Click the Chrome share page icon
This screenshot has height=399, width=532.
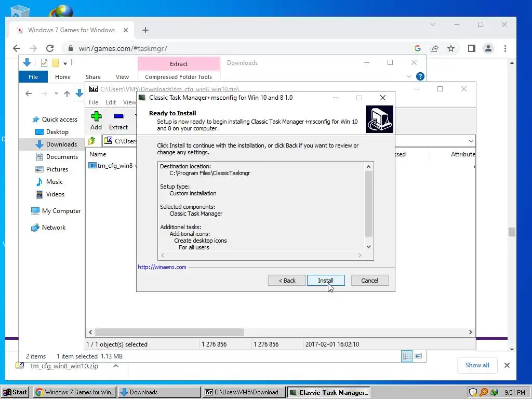(434, 48)
